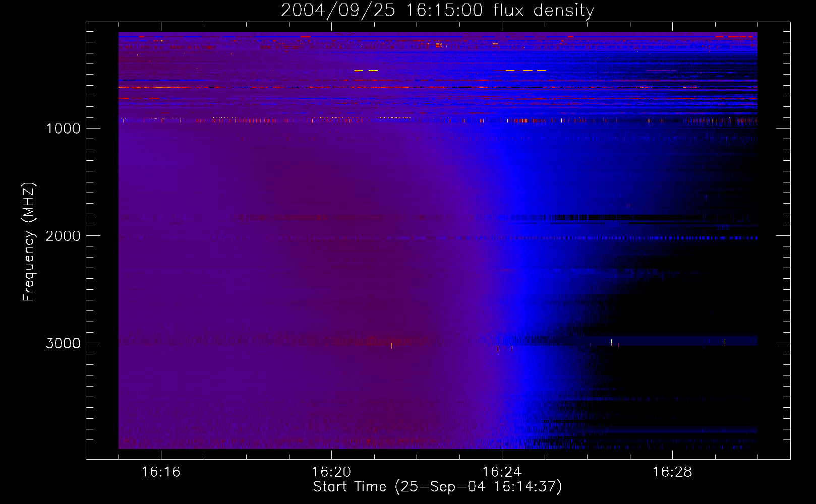Click the '3000' frequency tick label
The width and height of the screenshot is (816, 504).
pos(63,343)
